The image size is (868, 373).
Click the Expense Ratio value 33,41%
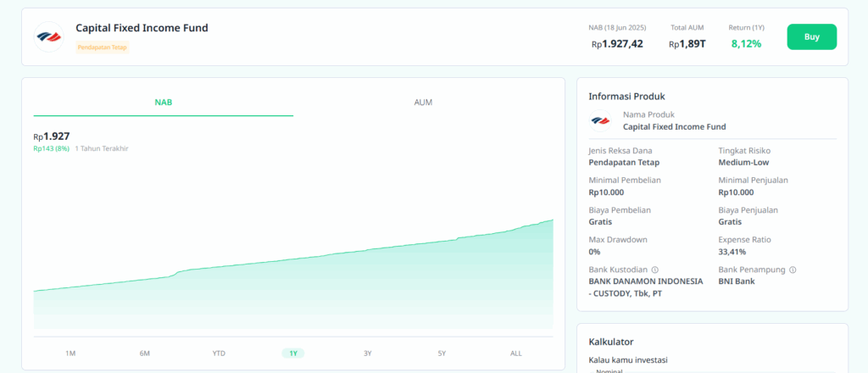pyautogui.click(x=732, y=252)
